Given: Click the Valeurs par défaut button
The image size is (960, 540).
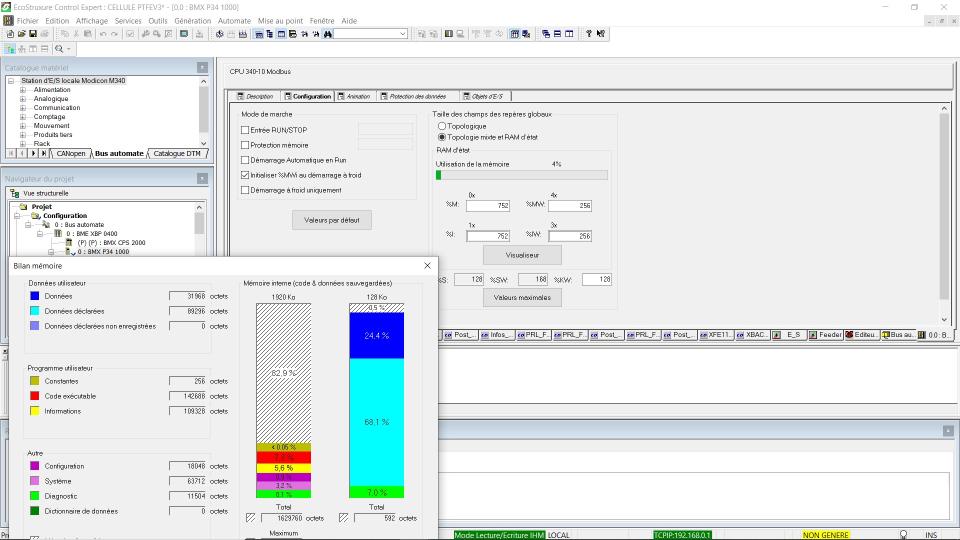Looking at the screenshot, I should [x=332, y=219].
